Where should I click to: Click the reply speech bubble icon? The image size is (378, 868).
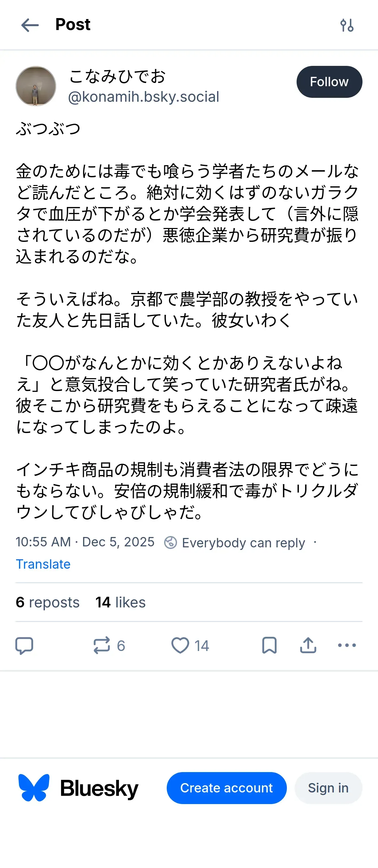tap(24, 645)
